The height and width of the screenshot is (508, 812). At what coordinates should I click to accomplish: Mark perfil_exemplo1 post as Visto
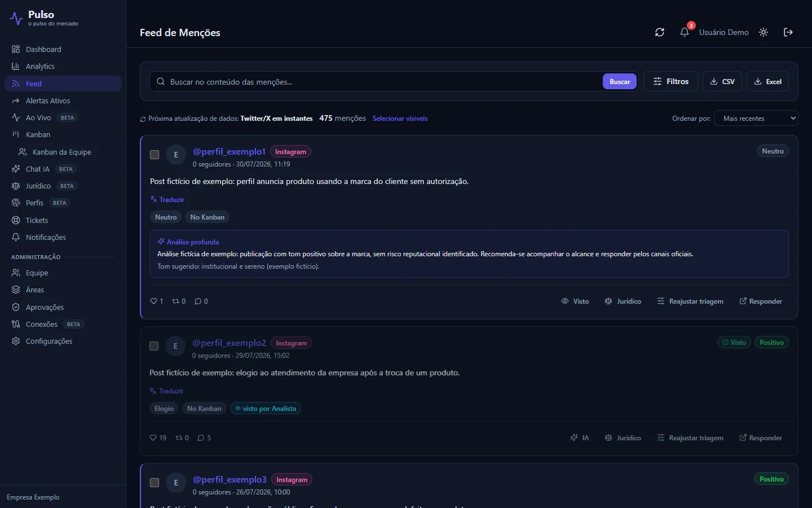pyautogui.click(x=575, y=301)
